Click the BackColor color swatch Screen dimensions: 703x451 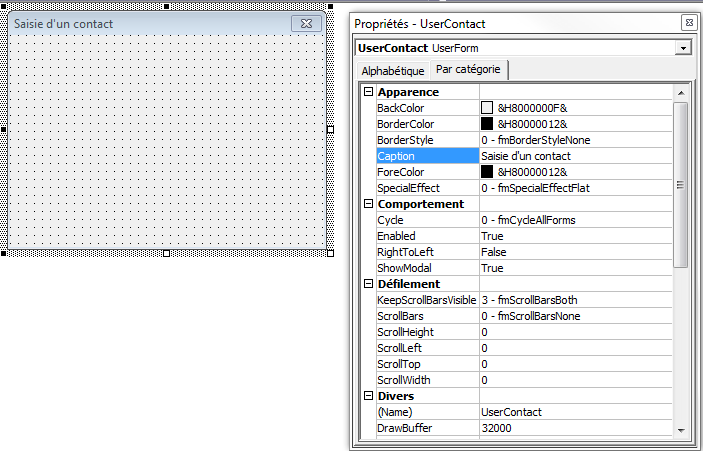487,108
